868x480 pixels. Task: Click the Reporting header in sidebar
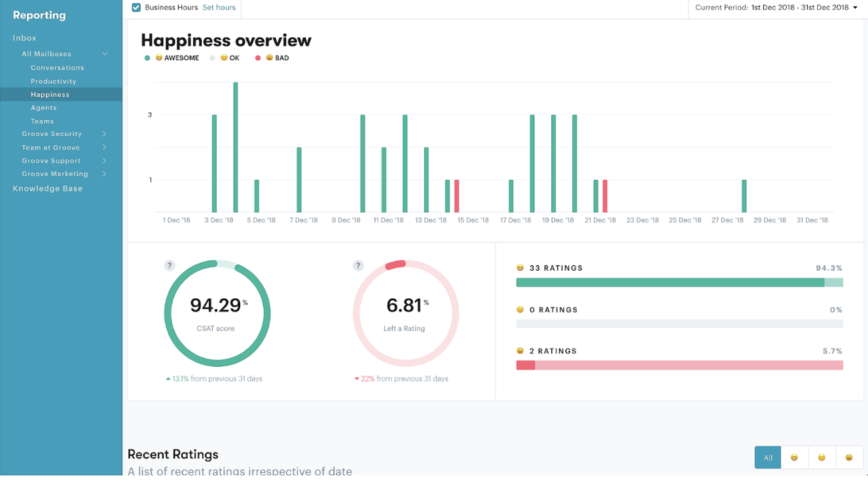click(39, 15)
